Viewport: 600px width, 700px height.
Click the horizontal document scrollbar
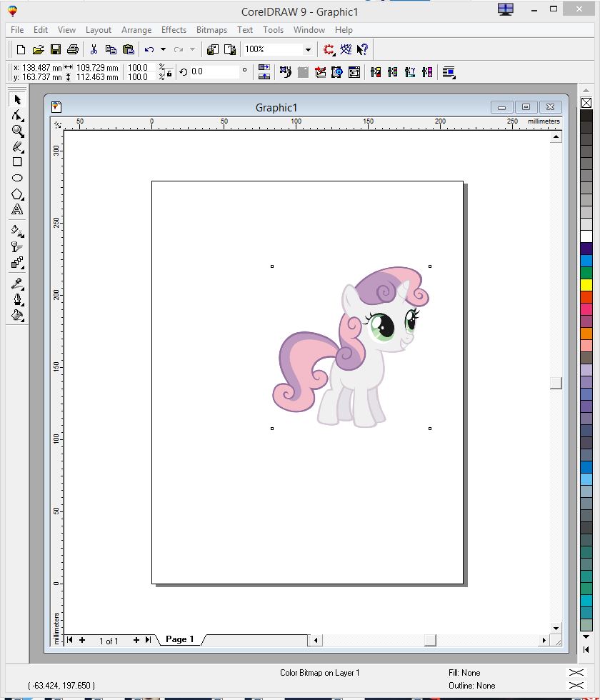[429, 641]
